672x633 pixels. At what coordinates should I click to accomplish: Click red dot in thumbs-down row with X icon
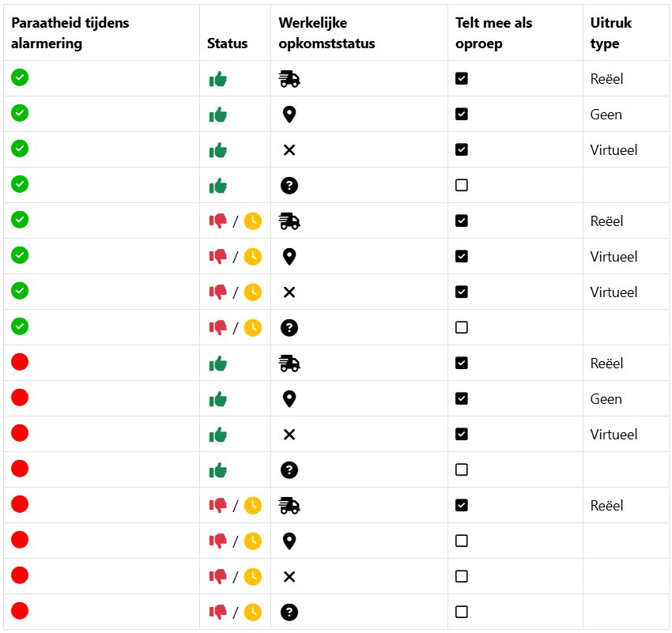[x=20, y=575]
